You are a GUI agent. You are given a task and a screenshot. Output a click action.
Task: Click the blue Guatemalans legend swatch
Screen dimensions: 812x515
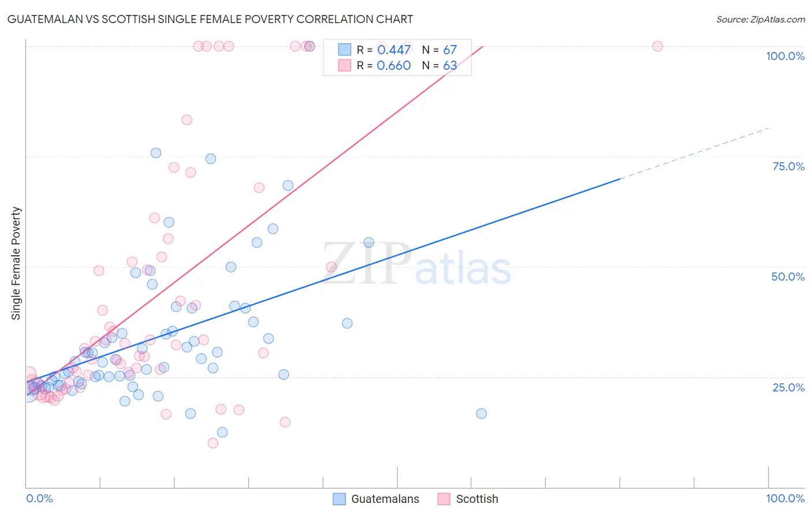(x=340, y=499)
